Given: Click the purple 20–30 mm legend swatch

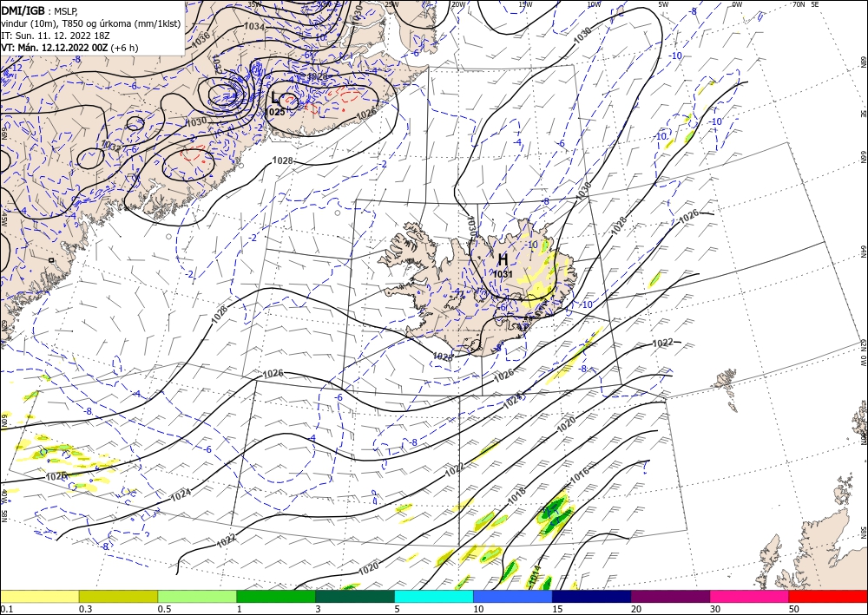Looking at the screenshot, I should click(x=670, y=596).
